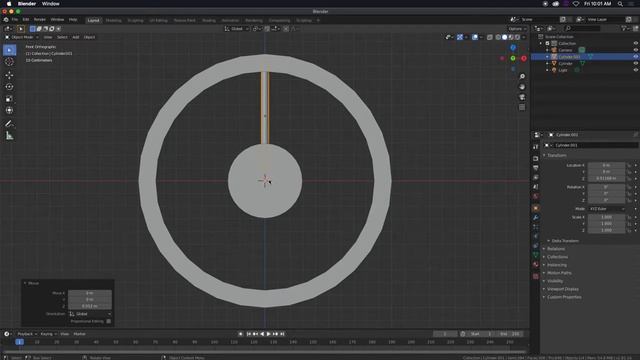The width and height of the screenshot is (640, 360).
Task: Click the Blender logo icon in the top bar
Action: [x=6, y=20]
